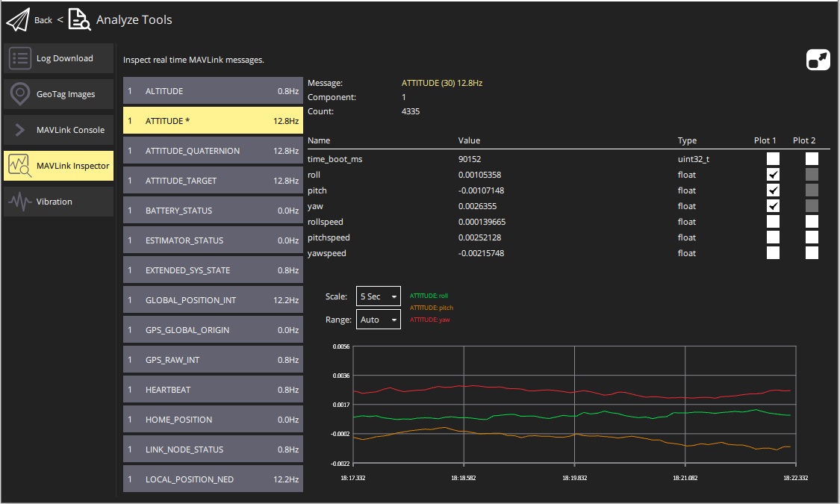
Task: Select the HEARTBEAT message in the list
Action: [213, 389]
